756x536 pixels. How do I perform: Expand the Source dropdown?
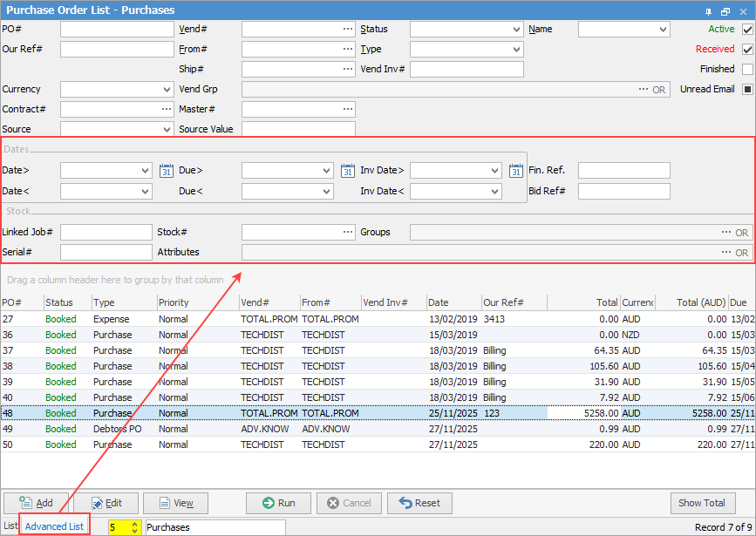point(167,129)
